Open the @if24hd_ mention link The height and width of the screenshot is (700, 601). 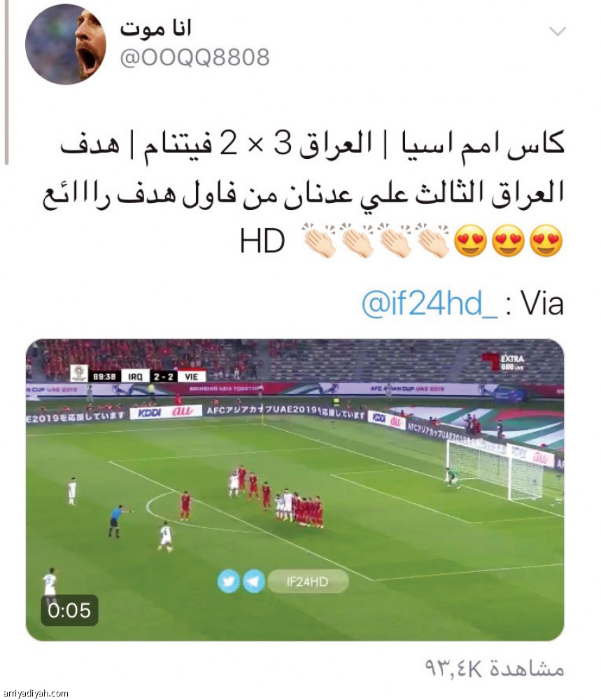tap(429, 304)
